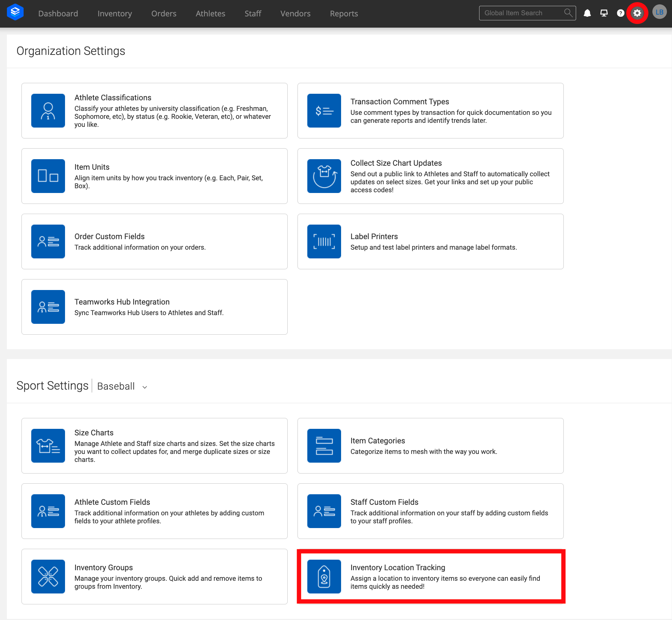672x620 pixels.
Task: Open settings gear icon
Action: 637,13
